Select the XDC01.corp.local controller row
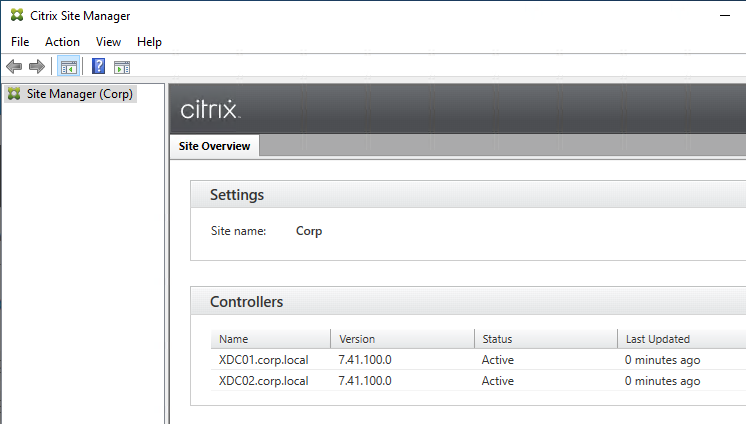Screen dimensions: 746x424 coord(479,360)
